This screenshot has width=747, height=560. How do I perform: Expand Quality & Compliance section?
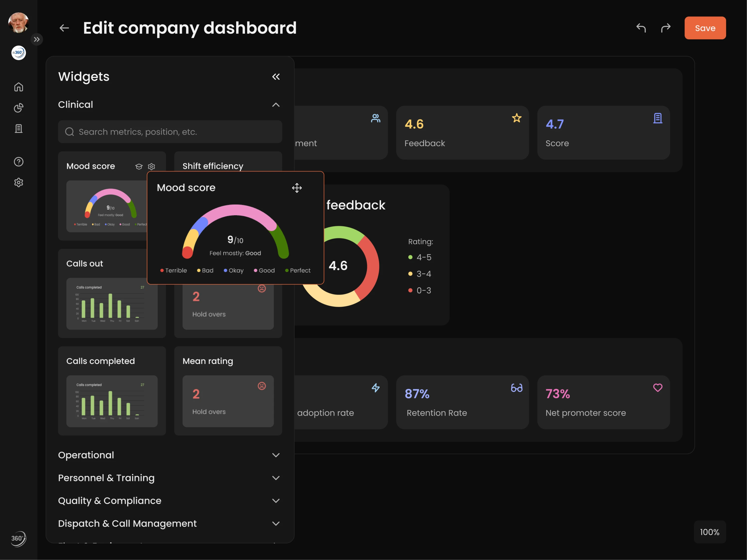coord(170,500)
